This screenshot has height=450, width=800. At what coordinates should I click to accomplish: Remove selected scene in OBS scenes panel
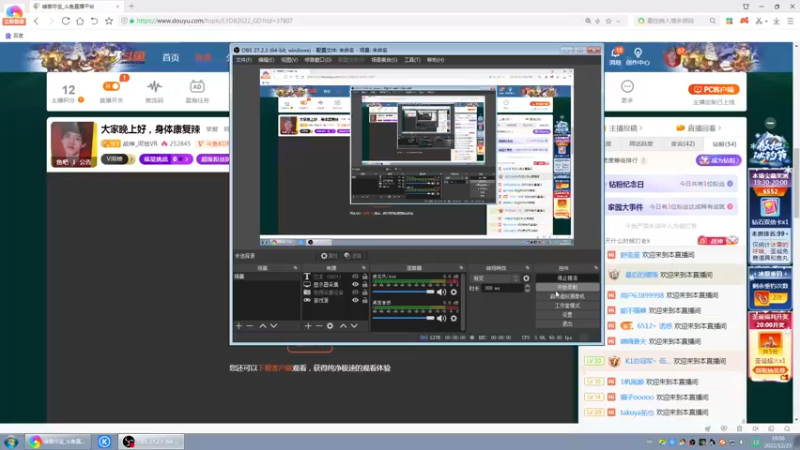249,326
